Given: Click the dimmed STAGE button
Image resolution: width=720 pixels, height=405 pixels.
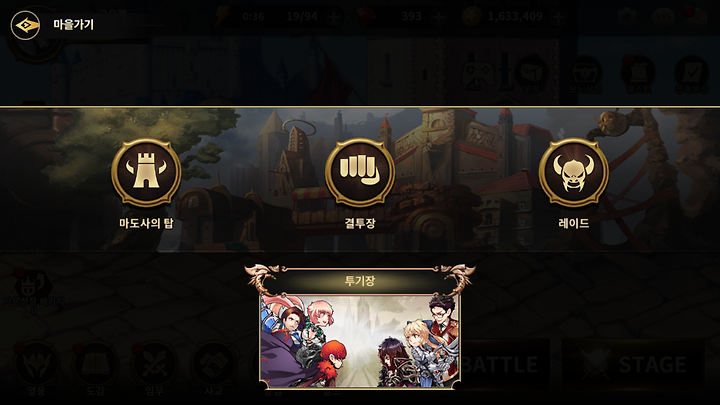Looking at the screenshot, I should tap(633, 365).
